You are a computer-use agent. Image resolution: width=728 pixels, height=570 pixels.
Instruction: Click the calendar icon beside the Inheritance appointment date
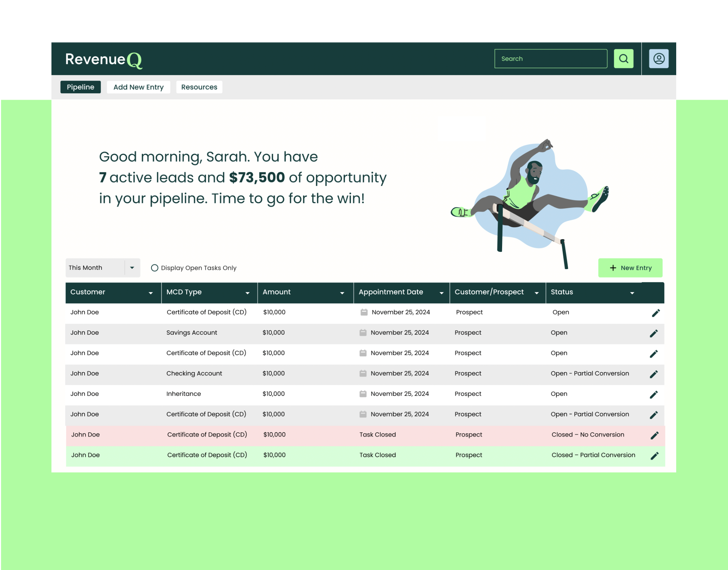363,394
